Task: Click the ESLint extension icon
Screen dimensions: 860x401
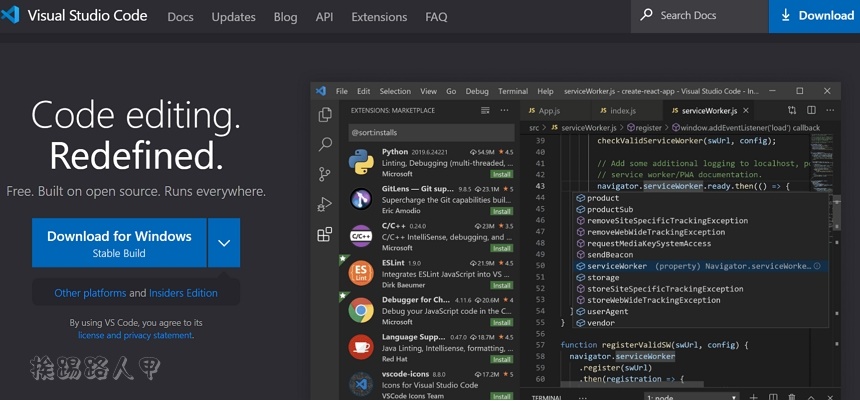Action: coord(361,273)
